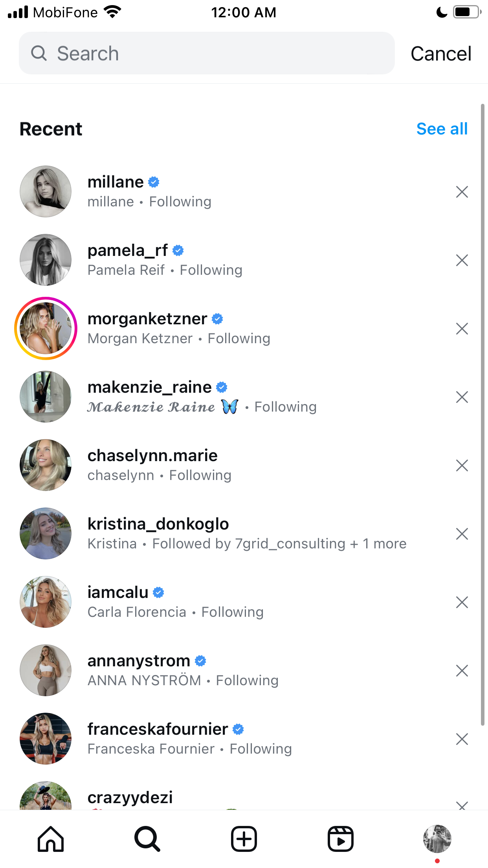The image size is (488, 868).
Task: Click the magnifier icon in search bar
Action: [x=39, y=53]
